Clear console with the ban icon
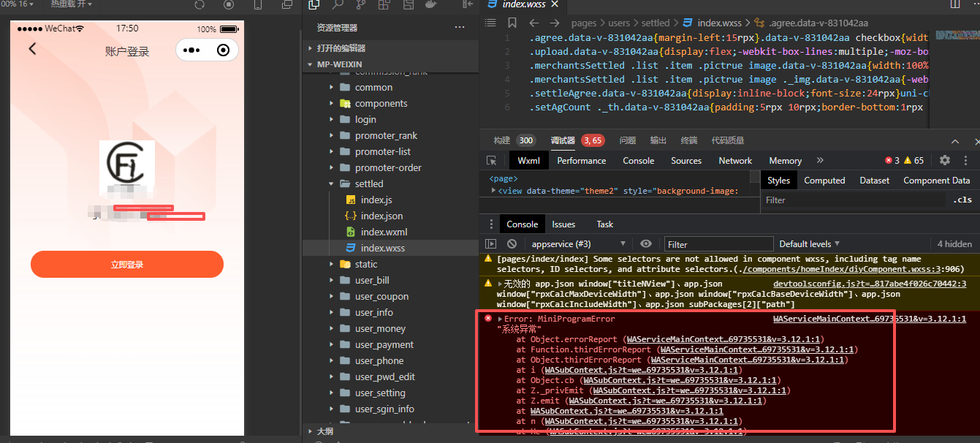Screen dimensions: 980x443 [512, 244]
